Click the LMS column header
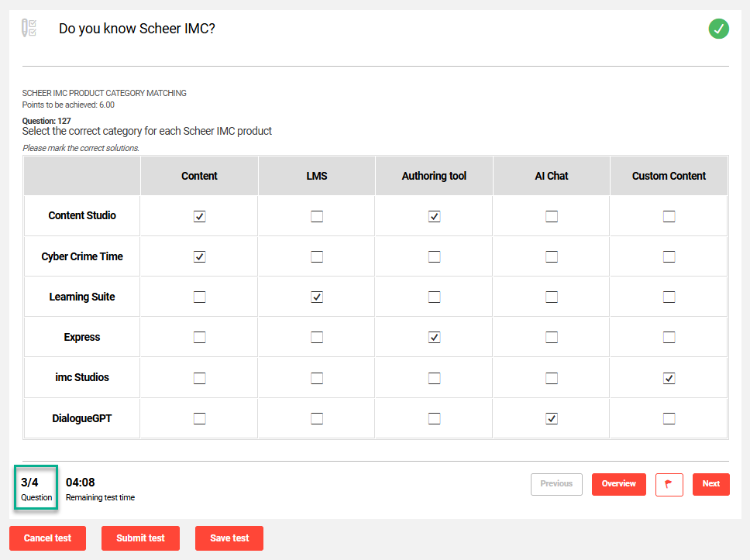This screenshot has width=750, height=560. click(317, 176)
